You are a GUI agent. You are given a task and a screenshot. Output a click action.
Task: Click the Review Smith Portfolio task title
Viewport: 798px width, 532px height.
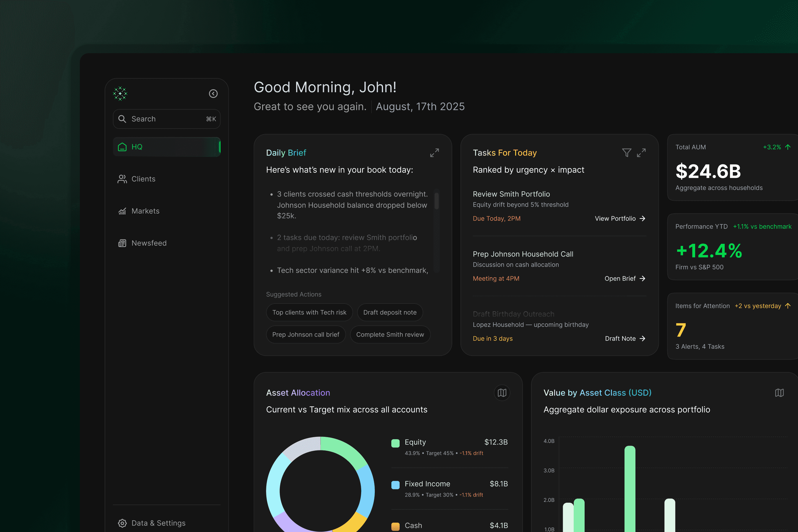(x=511, y=194)
